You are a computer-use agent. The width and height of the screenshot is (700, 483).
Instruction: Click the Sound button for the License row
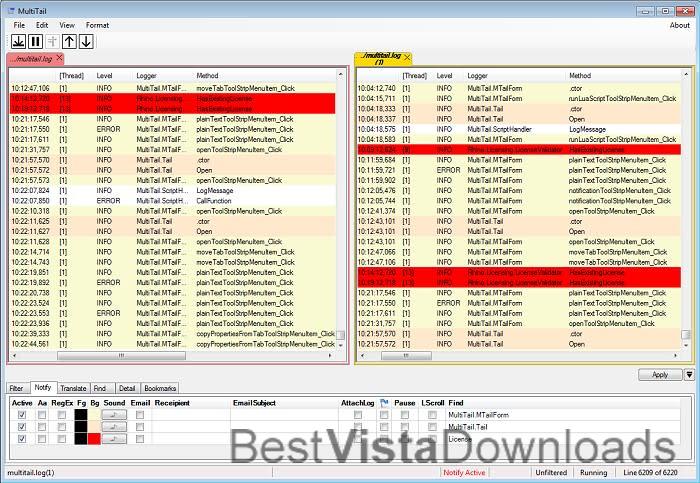pos(114,439)
